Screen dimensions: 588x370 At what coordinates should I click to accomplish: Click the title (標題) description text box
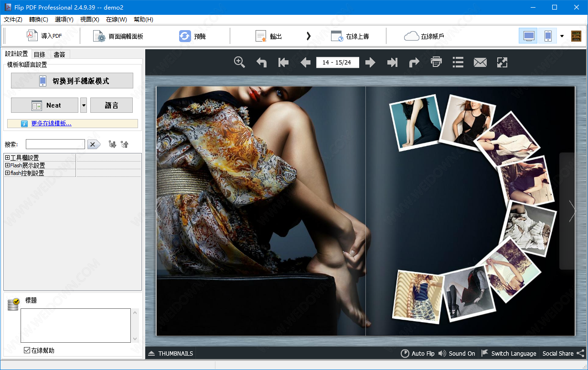coord(75,326)
